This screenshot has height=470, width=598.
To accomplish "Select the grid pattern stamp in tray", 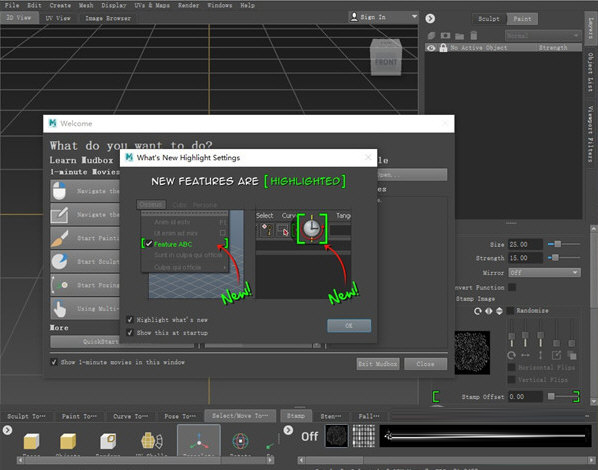I will click(x=363, y=436).
